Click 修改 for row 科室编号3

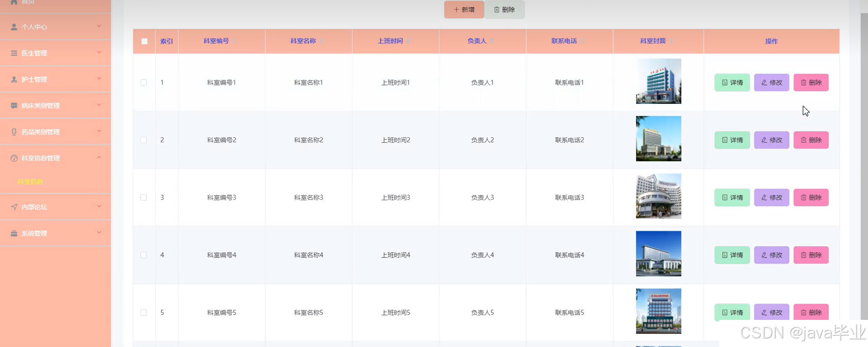point(771,197)
